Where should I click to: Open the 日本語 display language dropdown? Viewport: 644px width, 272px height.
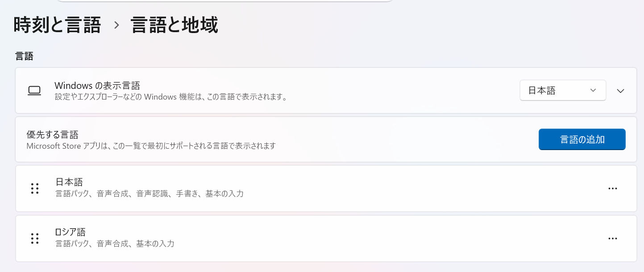pyautogui.click(x=562, y=91)
